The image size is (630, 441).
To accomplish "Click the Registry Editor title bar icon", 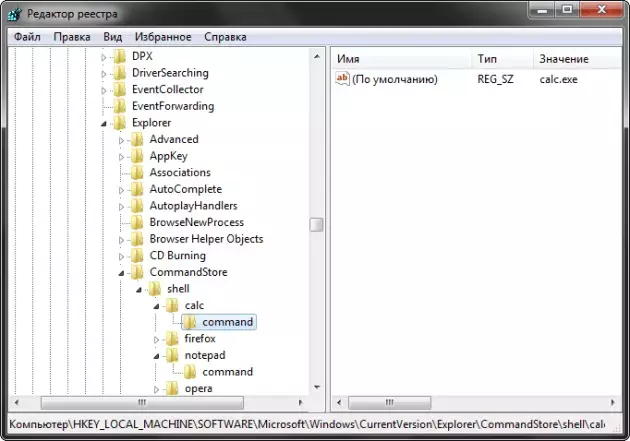I will (x=14, y=14).
